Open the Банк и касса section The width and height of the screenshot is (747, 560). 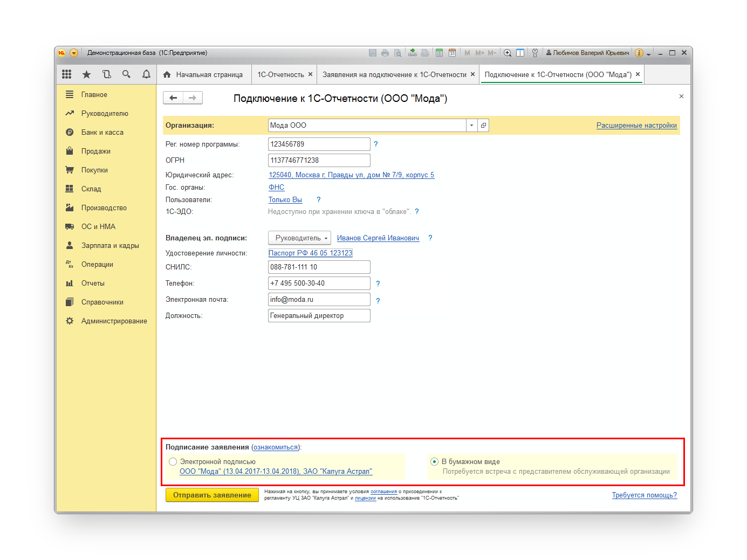(x=106, y=132)
